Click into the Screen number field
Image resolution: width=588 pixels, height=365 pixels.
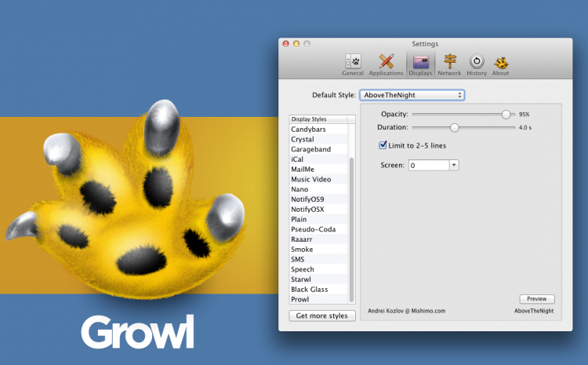(x=429, y=165)
